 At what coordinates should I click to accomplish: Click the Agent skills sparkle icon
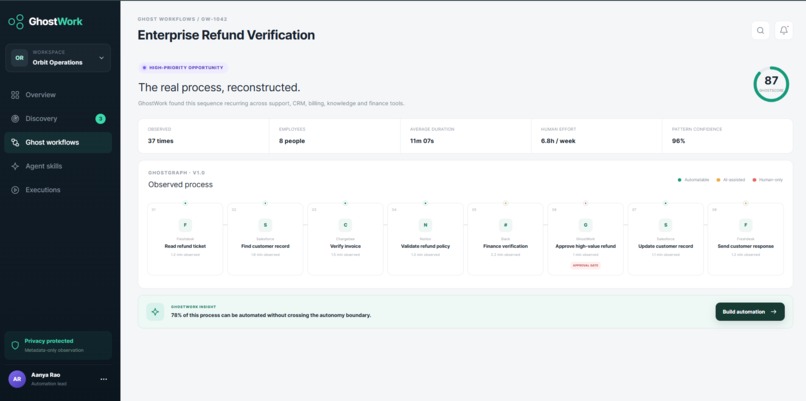[x=15, y=166]
